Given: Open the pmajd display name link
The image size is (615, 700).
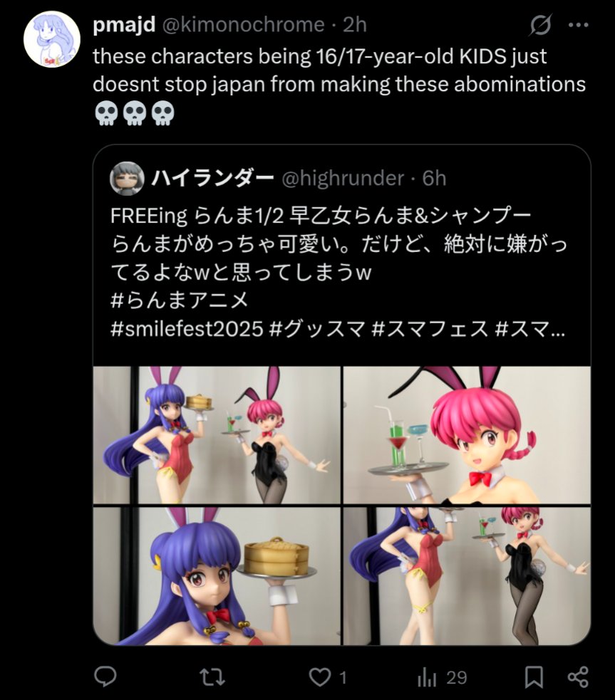Looking at the screenshot, I should [x=124, y=24].
